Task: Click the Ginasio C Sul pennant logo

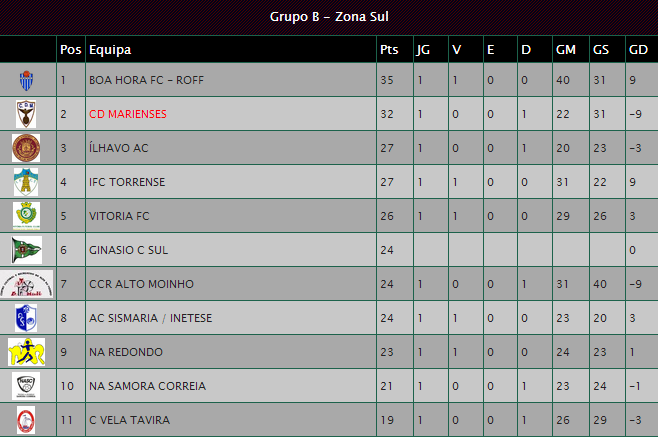Action: click(26, 250)
